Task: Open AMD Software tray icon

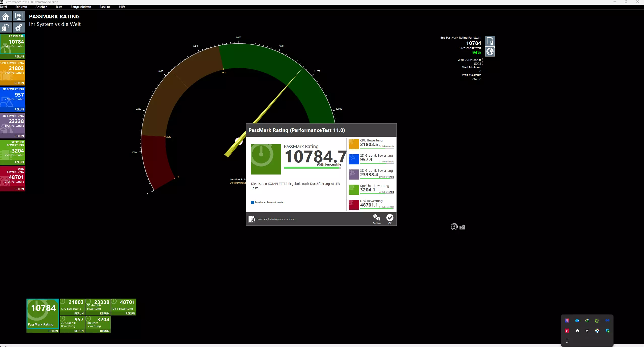Action: pyautogui.click(x=567, y=331)
